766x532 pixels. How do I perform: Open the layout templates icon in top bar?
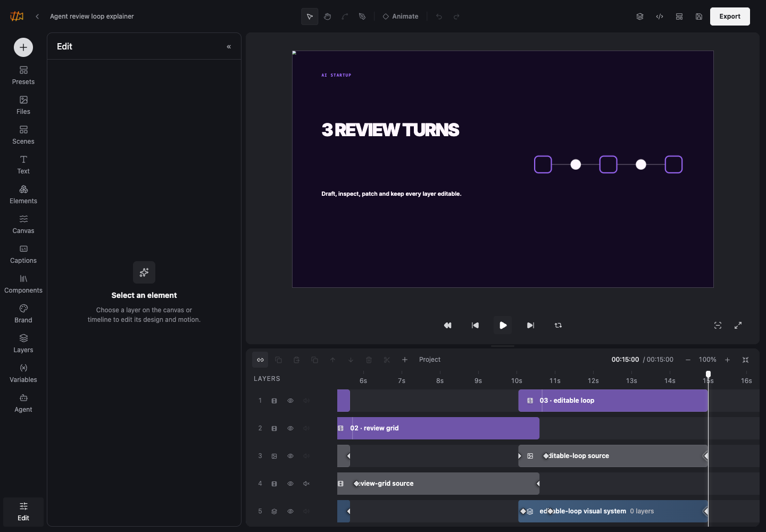click(x=679, y=16)
